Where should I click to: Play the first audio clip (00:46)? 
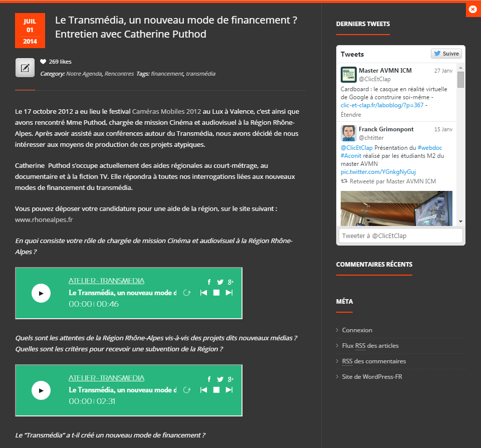tap(41, 293)
